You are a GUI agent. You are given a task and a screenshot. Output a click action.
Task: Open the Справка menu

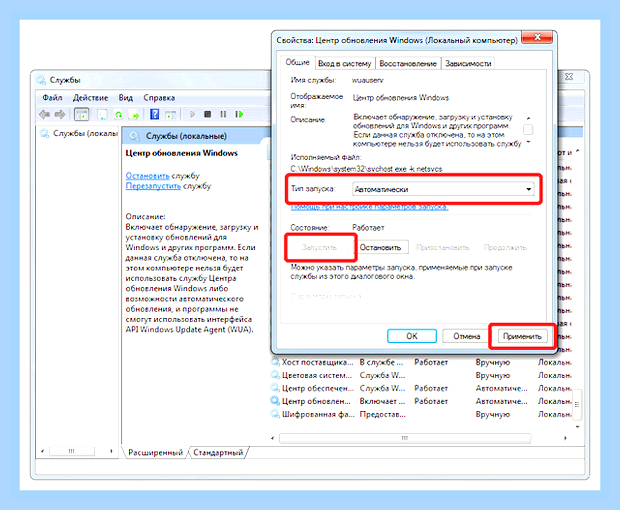click(x=159, y=98)
